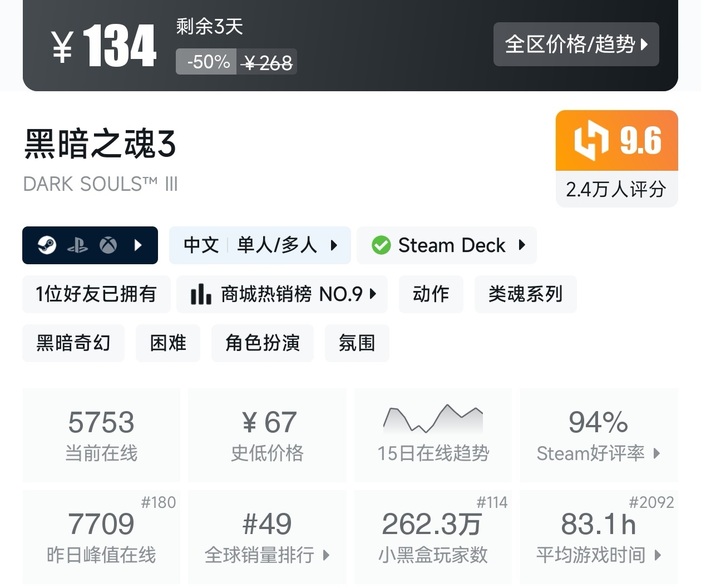The width and height of the screenshot is (701, 588).
Task: Expand the 全球销量排行 arrow
Action: pos(326,555)
